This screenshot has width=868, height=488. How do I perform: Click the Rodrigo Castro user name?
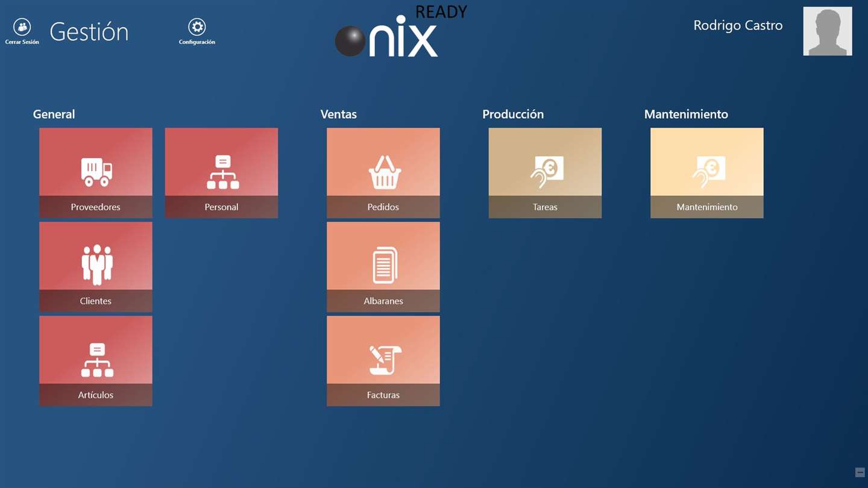point(738,25)
